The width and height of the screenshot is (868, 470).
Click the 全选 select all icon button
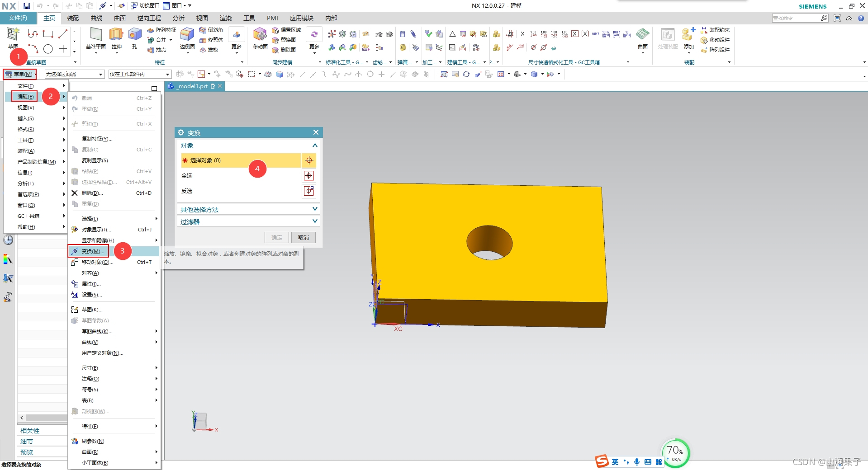click(x=309, y=176)
